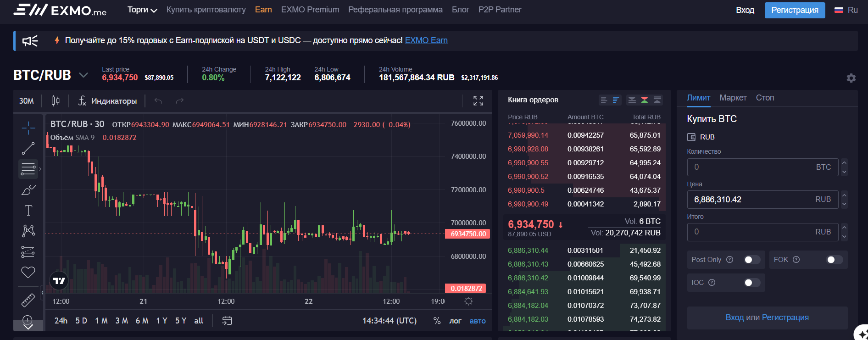Expand the Торги dropdown menu
This screenshot has width=868, height=340.
click(x=142, y=10)
